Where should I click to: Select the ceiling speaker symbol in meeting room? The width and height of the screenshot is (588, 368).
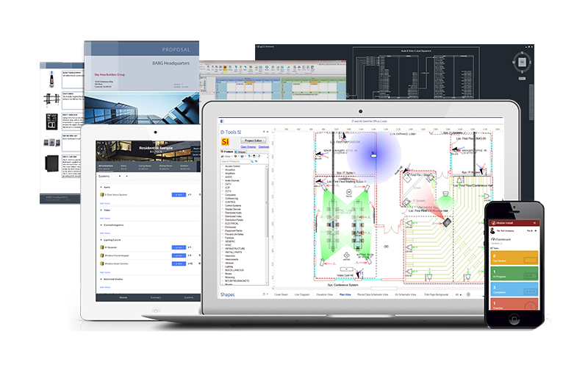(348, 192)
